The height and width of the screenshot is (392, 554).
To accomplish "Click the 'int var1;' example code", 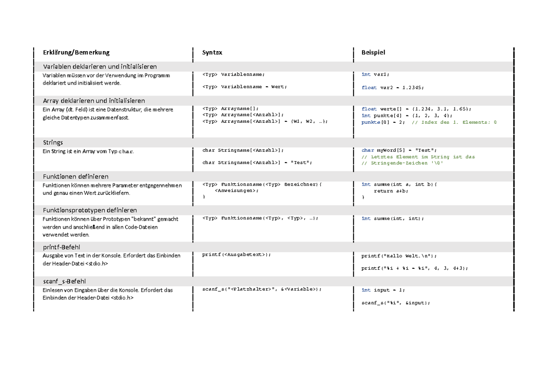I will pos(375,74).
